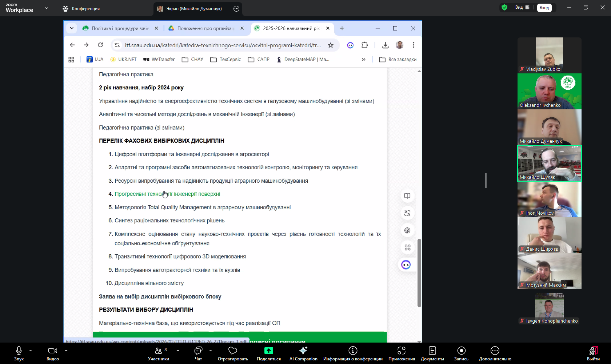The height and width of the screenshot is (364, 611).
Task: Open Documents in Zoom toolbar
Action: [x=432, y=353]
